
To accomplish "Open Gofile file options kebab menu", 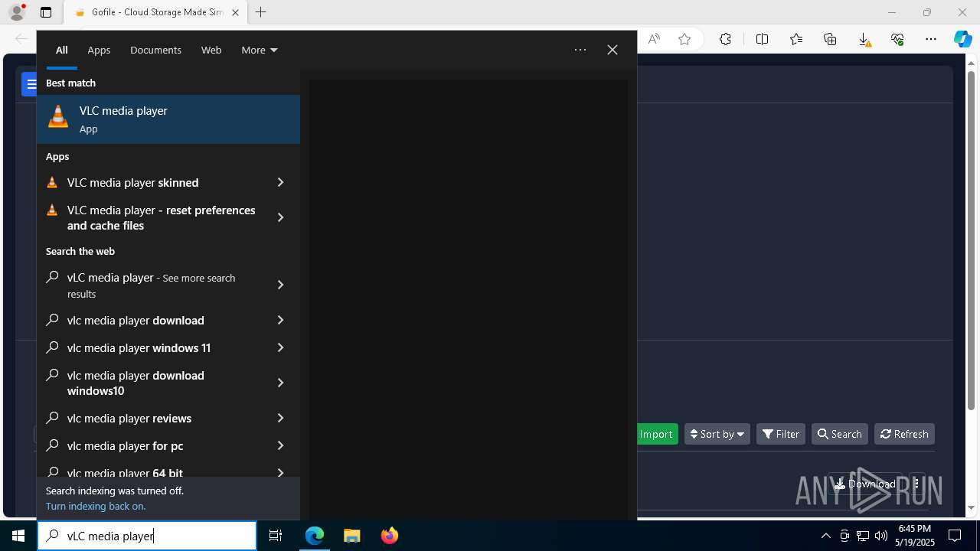I will 916,484.
